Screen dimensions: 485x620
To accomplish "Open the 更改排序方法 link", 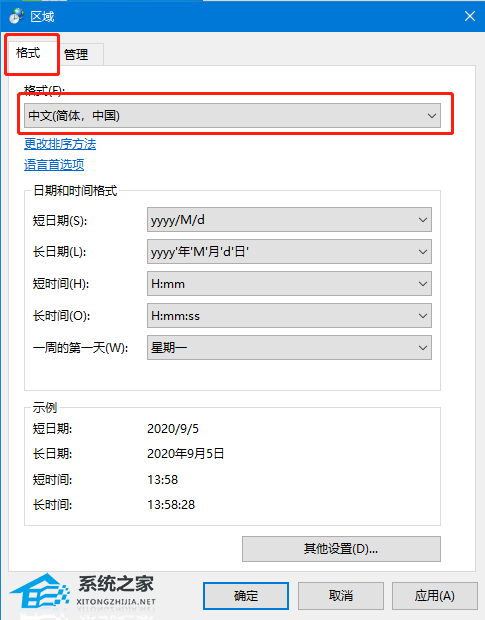I will coord(60,144).
